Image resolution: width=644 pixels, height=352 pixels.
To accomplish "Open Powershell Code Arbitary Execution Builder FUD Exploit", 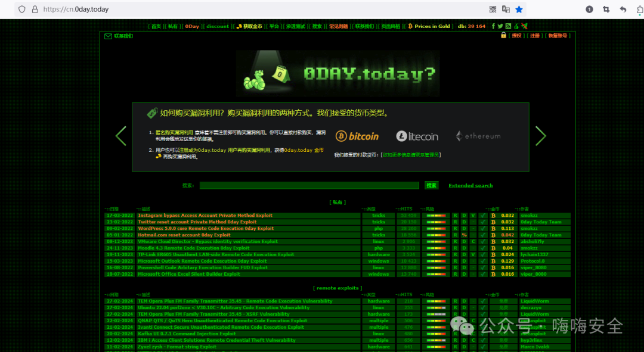I will coord(203,268).
